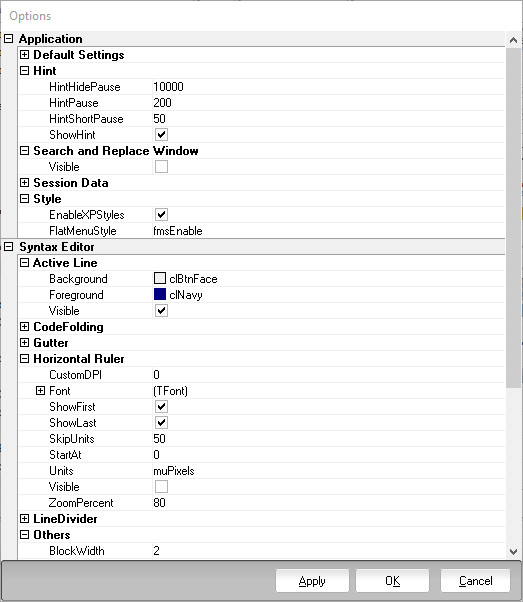Select the Units property label
This screenshot has height=602, width=523.
point(61,471)
